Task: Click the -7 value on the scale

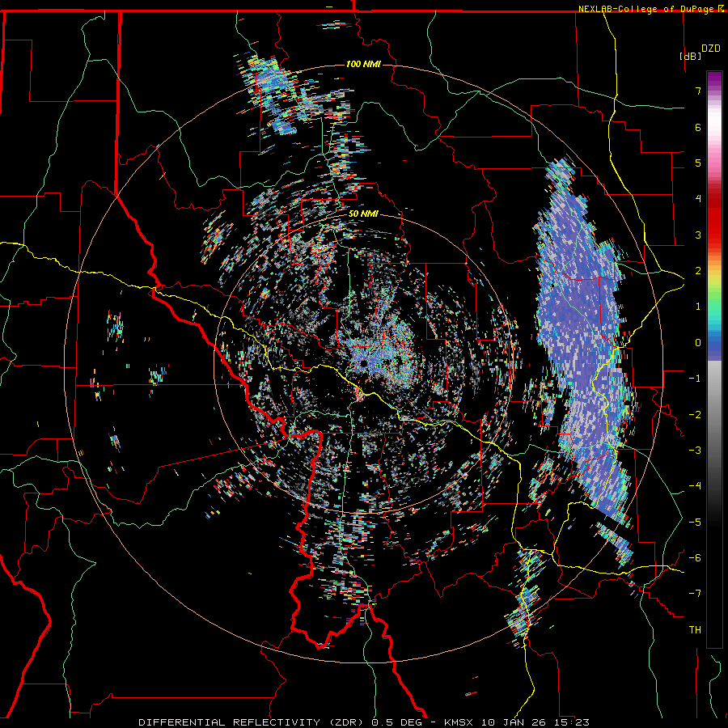Action: click(x=695, y=594)
